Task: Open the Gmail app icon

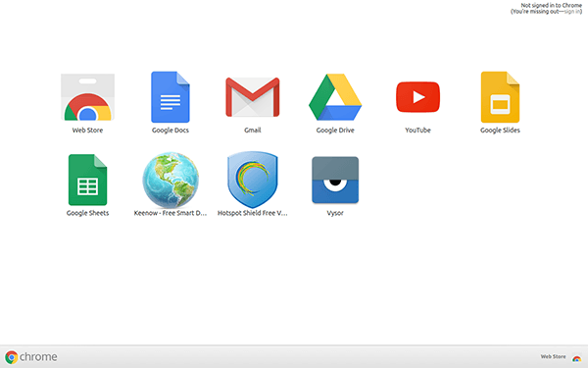Action: pos(253,97)
